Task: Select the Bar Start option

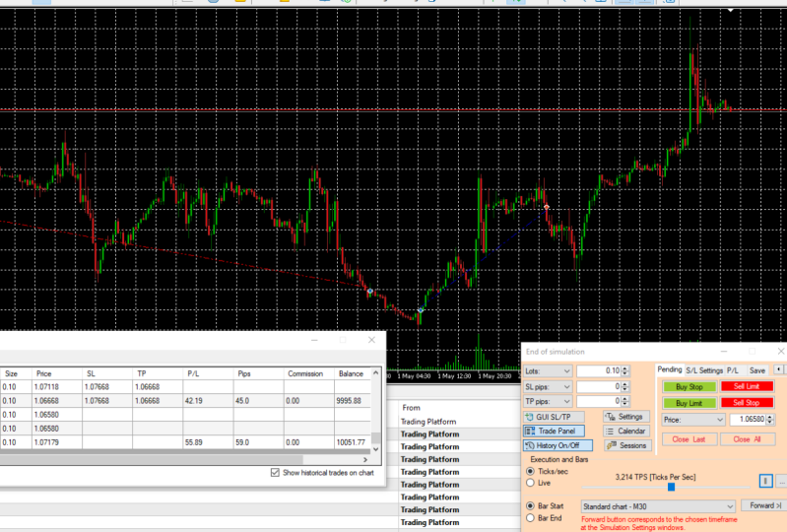Action: pos(530,506)
